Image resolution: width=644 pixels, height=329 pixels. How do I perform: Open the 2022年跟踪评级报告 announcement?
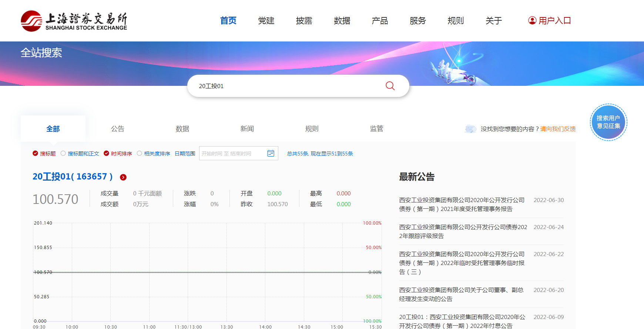463,231
